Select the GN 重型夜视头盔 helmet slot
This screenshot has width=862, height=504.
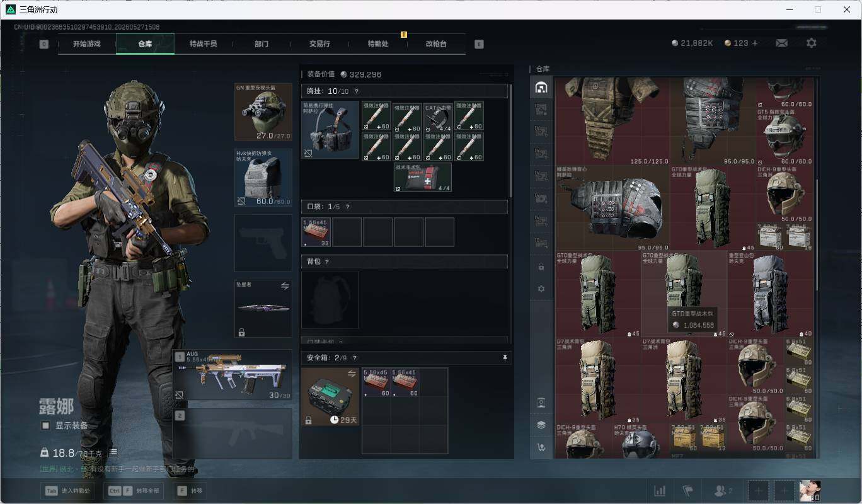[x=263, y=112]
